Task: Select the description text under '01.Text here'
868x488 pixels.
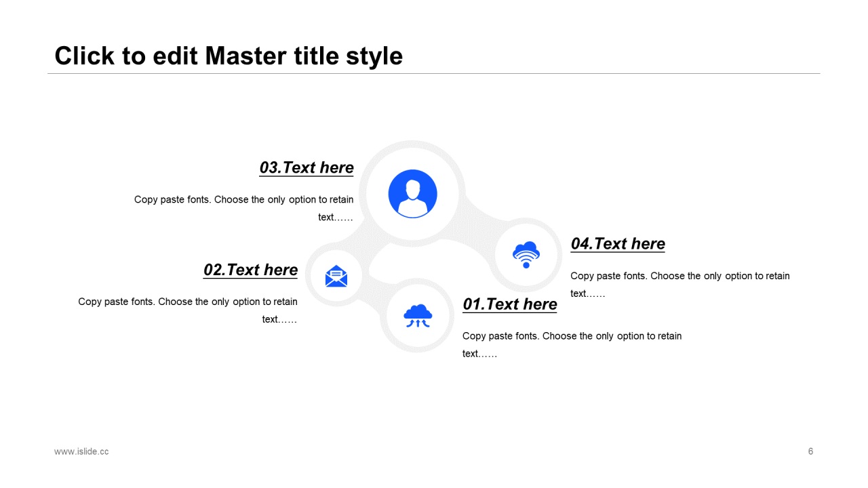Action: pos(572,344)
